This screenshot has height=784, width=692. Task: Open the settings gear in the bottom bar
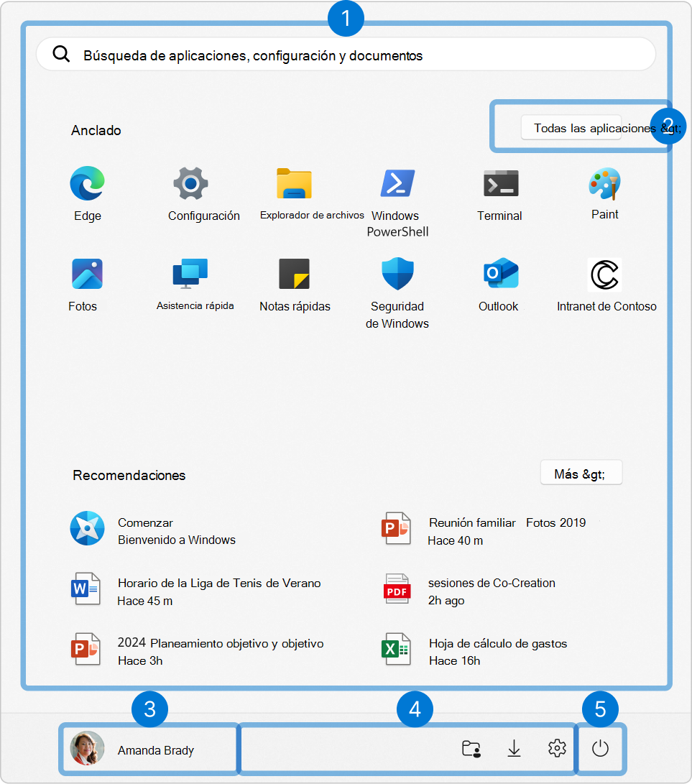point(557,749)
